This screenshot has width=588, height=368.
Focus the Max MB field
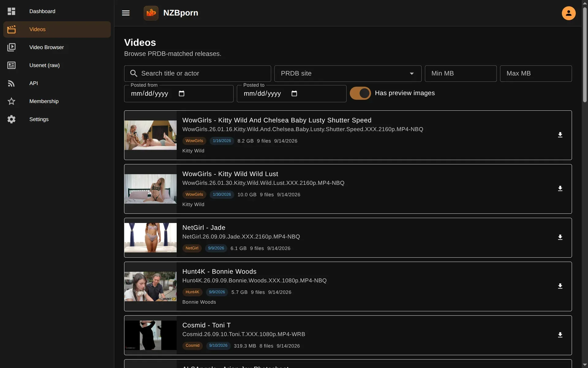tap(536, 74)
